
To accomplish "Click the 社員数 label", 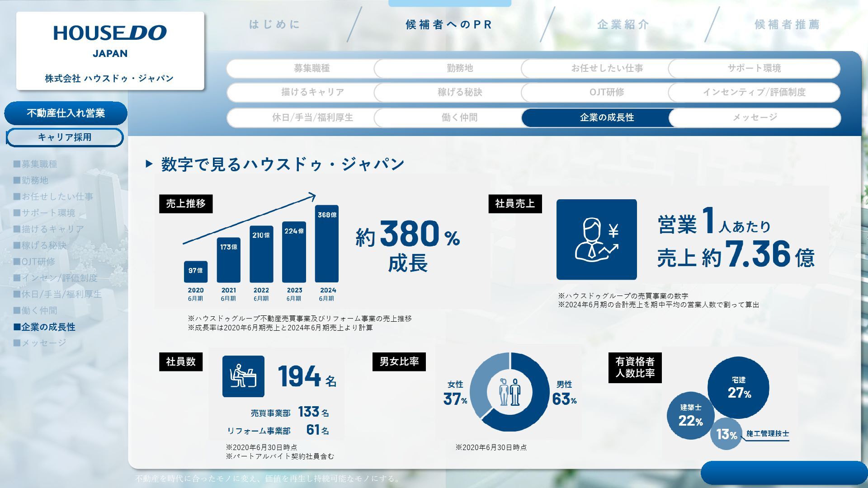I will pyautogui.click(x=181, y=362).
